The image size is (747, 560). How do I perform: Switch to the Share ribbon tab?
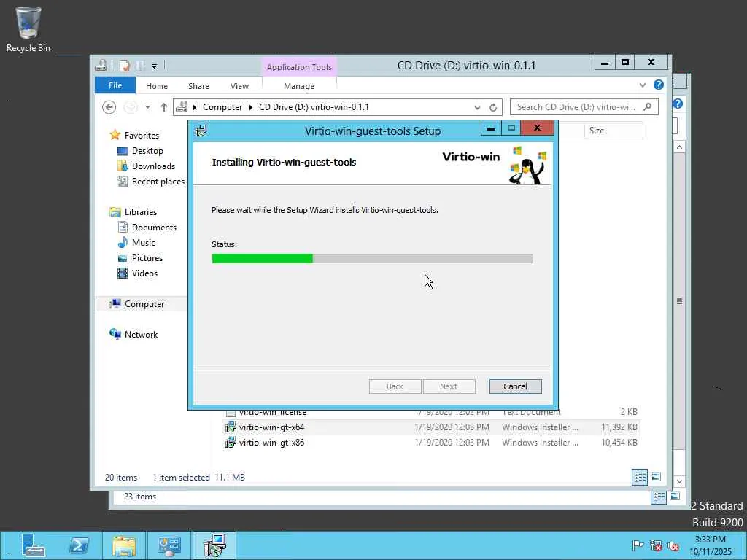coord(198,86)
